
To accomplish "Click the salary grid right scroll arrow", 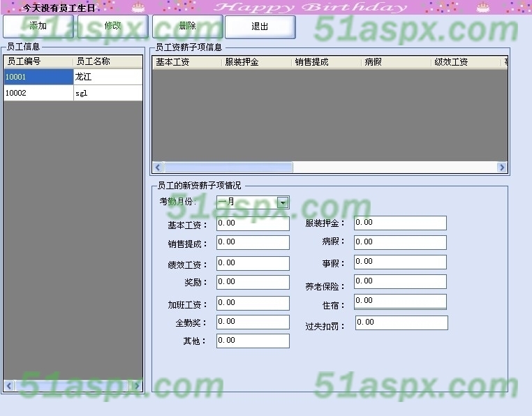I will point(502,168).
